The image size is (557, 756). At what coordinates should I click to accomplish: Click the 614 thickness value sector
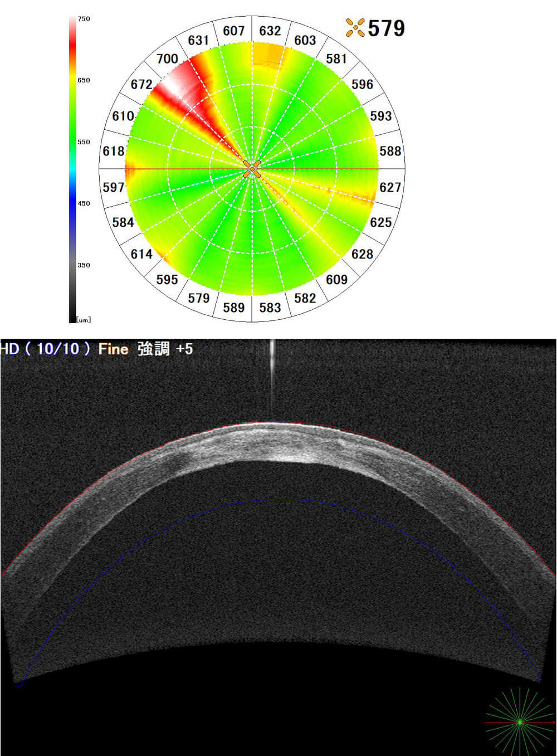tap(141, 254)
